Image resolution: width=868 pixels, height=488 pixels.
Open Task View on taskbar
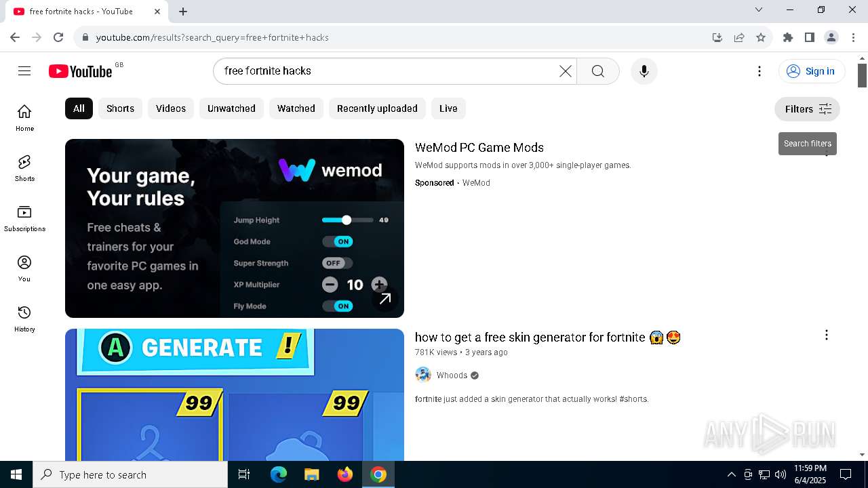click(x=244, y=474)
